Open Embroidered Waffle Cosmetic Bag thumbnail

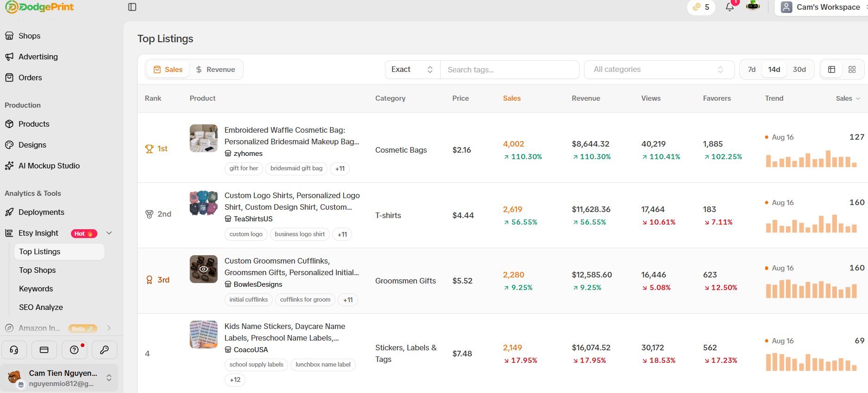(x=204, y=138)
